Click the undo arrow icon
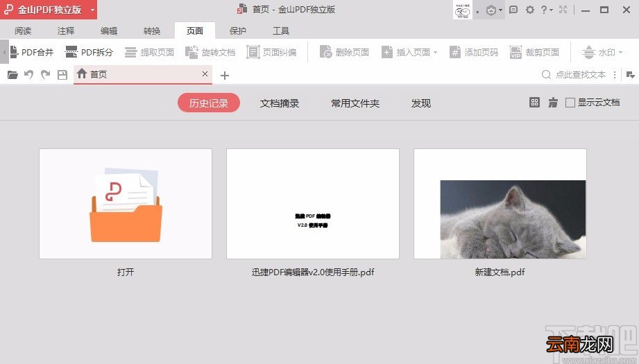The width and height of the screenshot is (639, 364). (x=28, y=74)
